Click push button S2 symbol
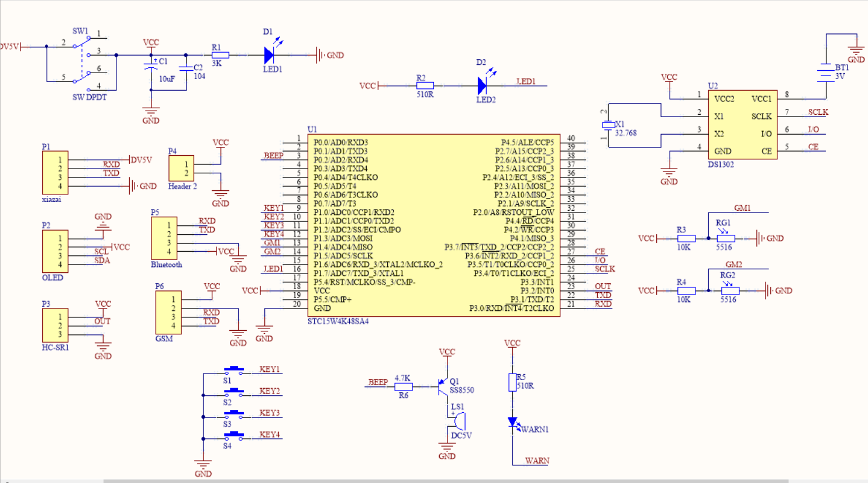The image size is (868, 483). click(x=234, y=392)
